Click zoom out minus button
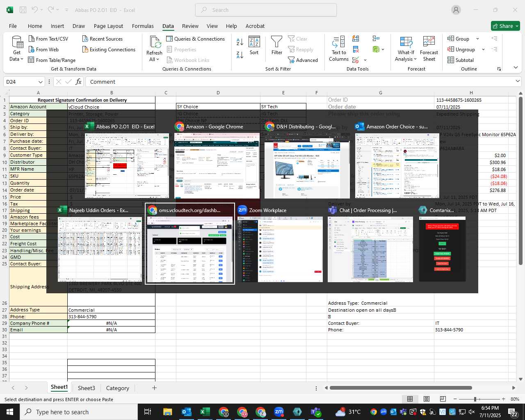 coord(455,399)
